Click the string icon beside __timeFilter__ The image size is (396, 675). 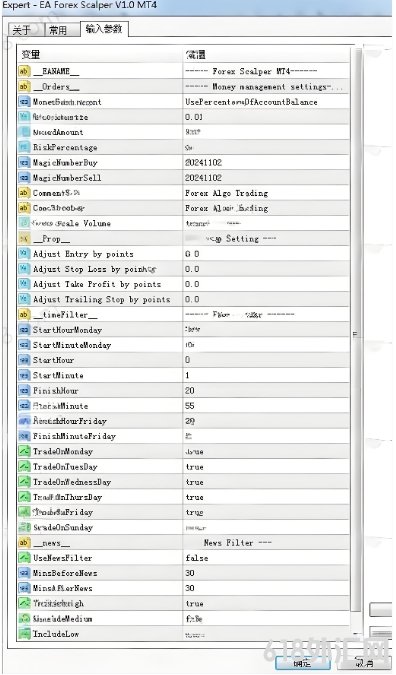pyautogui.click(x=24, y=314)
